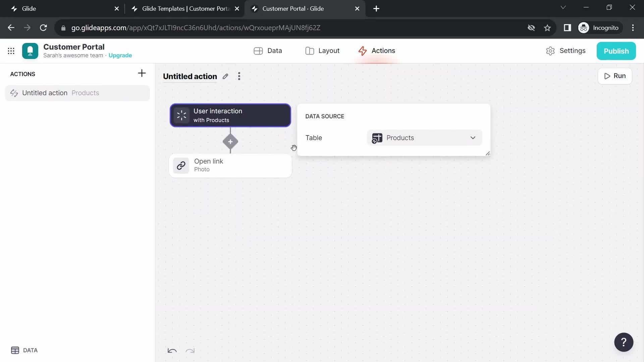Open the DATA section expander
The height and width of the screenshot is (362, 644).
(x=24, y=350)
